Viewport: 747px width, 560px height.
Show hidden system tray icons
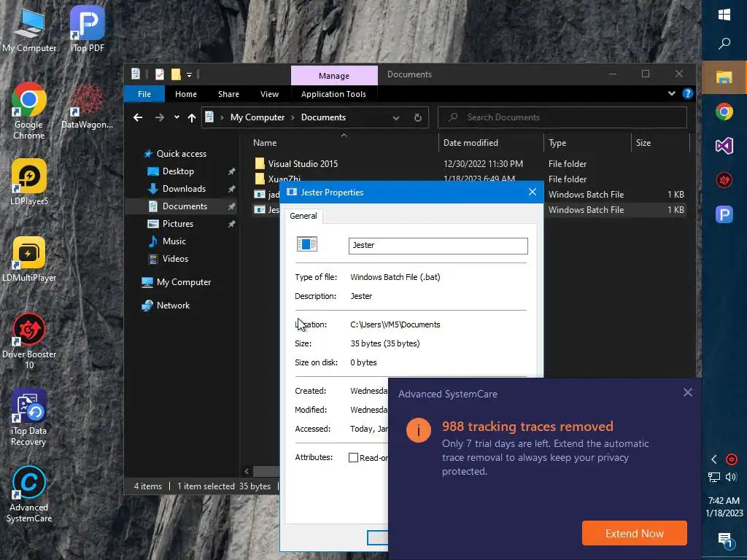pyautogui.click(x=714, y=459)
